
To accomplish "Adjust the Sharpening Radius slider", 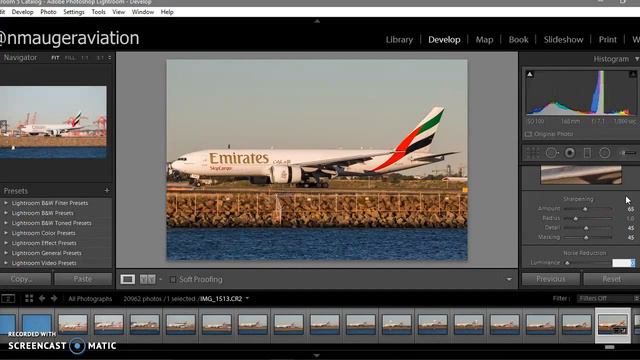I will (576, 219).
